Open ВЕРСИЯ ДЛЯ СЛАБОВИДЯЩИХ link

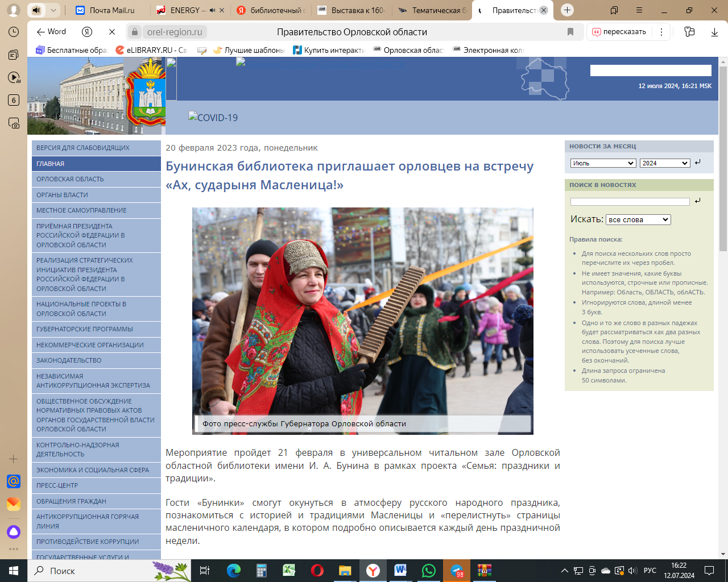coord(83,148)
